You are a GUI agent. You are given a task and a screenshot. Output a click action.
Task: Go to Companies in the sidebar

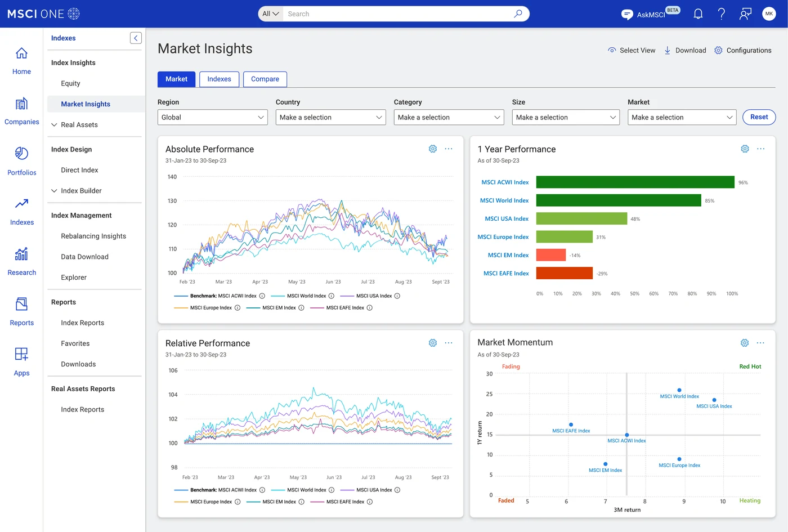(21, 111)
